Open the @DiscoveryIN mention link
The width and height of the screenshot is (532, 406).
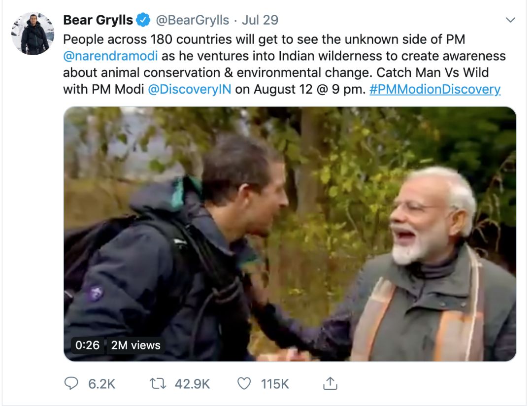coord(189,89)
